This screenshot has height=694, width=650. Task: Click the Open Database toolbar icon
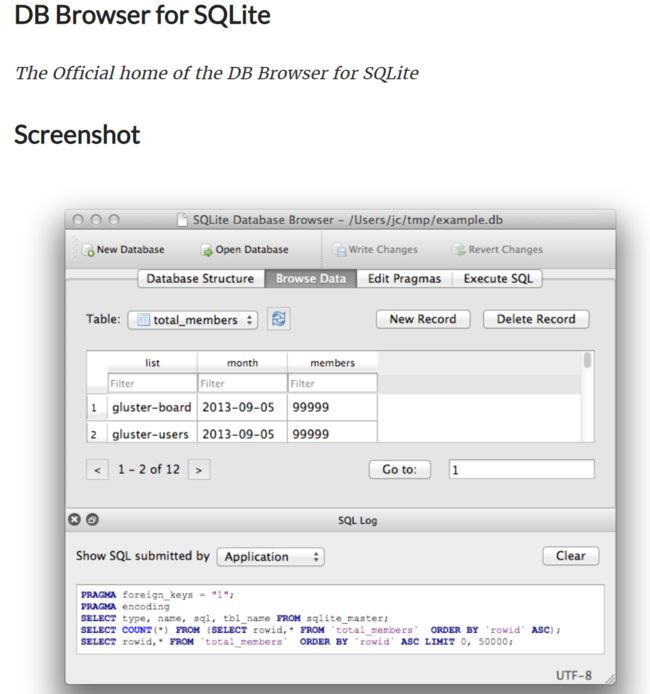pos(207,250)
